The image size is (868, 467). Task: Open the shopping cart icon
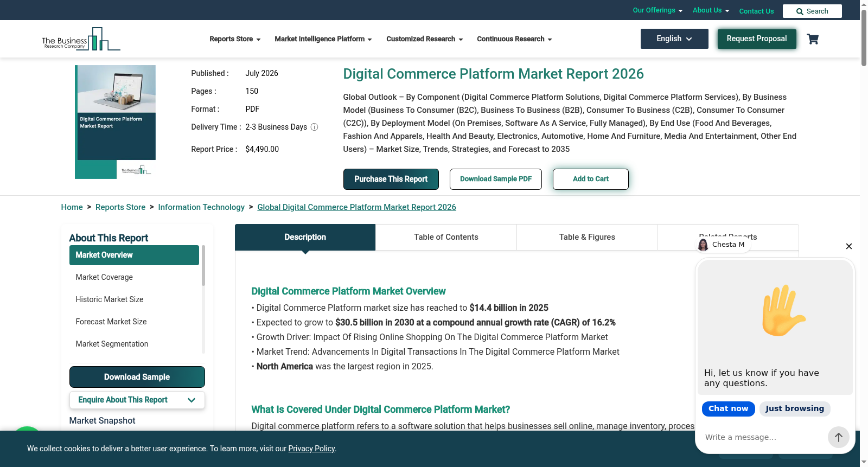pos(812,39)
